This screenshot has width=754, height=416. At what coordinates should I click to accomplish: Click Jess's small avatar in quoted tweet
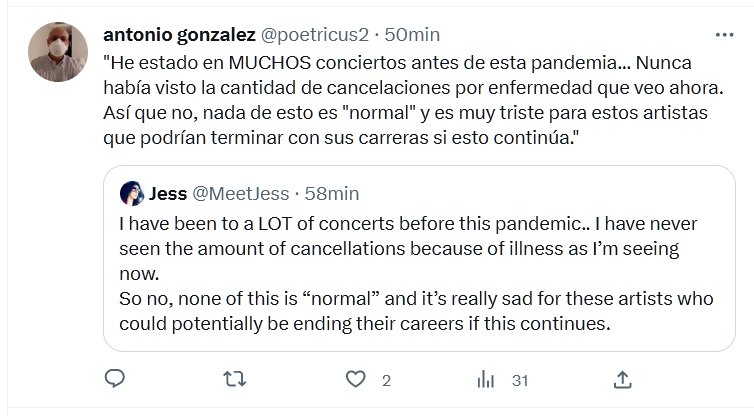[131, 192]
